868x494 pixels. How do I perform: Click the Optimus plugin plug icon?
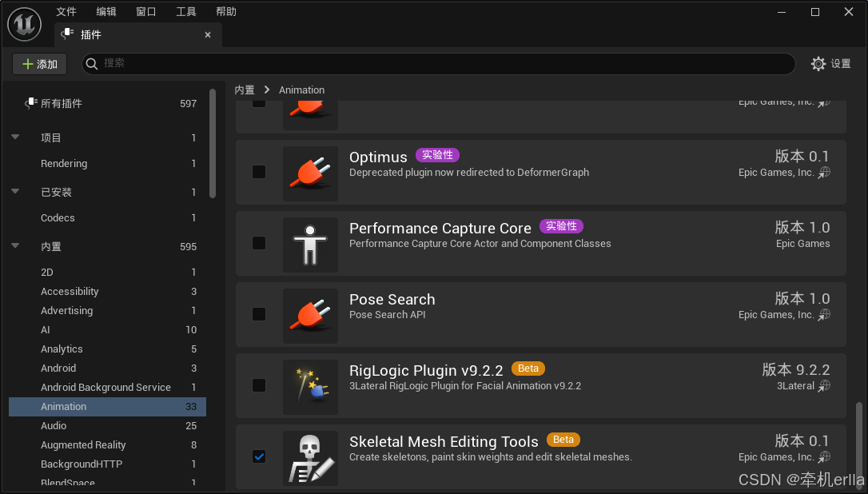coord(311,173)
